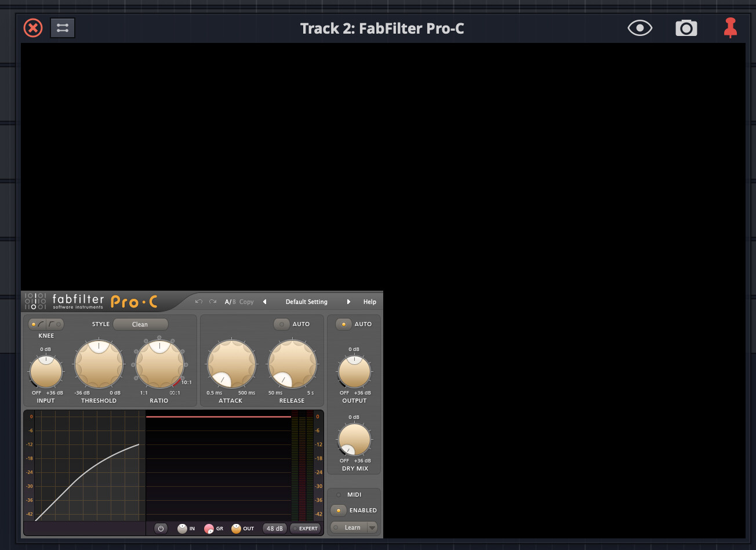Expand the MIDI Learn dropdown arrow

pos(372,527)
